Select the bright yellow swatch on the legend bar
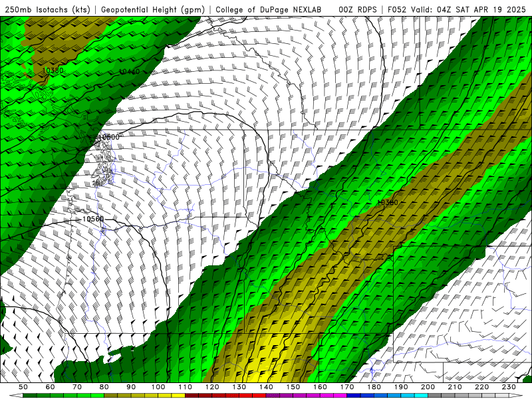Viewport: 532px width, 399px height. 178,396
